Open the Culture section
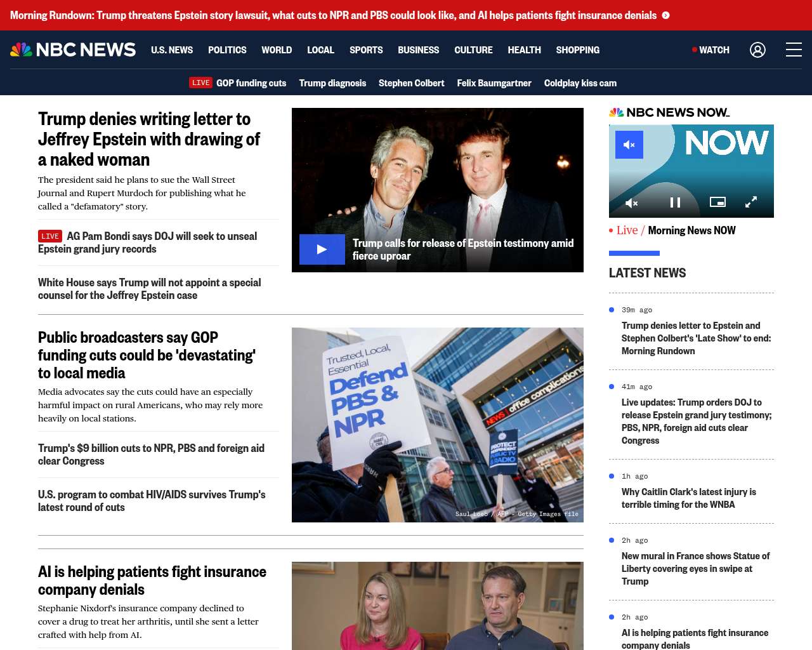 (473, 50)
